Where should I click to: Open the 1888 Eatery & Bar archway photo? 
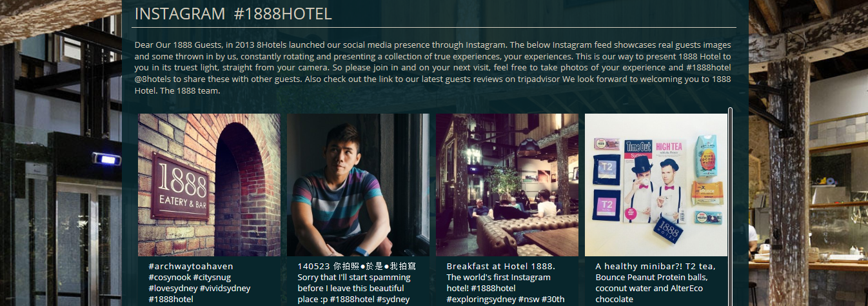tap(209, 185)
